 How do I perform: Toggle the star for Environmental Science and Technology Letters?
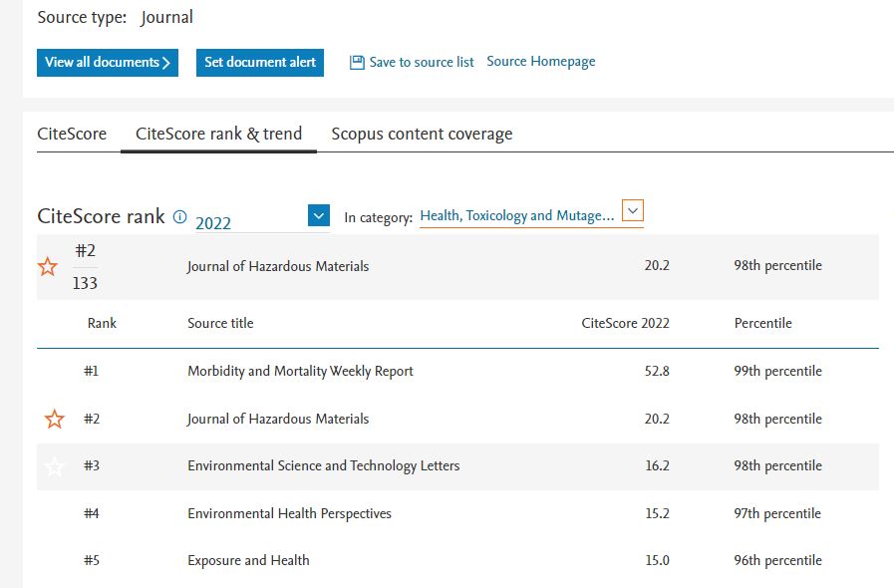[x=55, y=467]
